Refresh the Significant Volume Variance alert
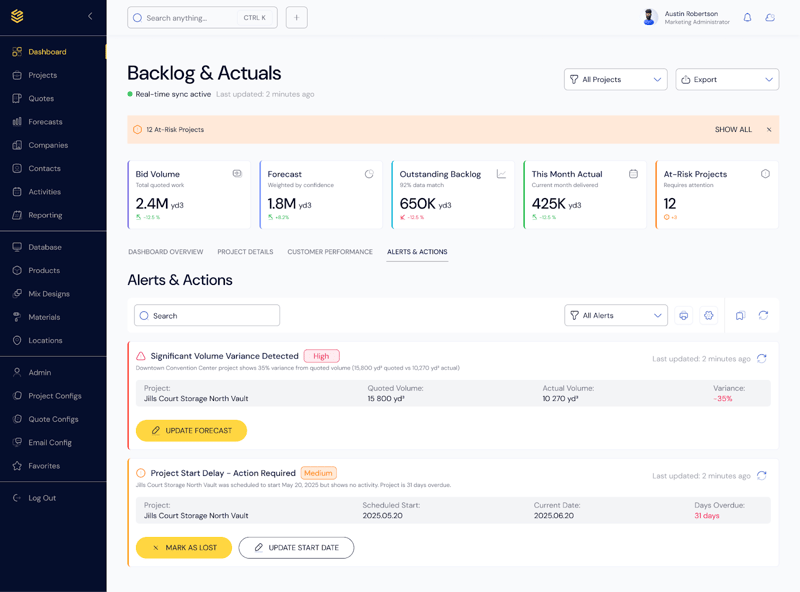 click(x=762, y=358)
